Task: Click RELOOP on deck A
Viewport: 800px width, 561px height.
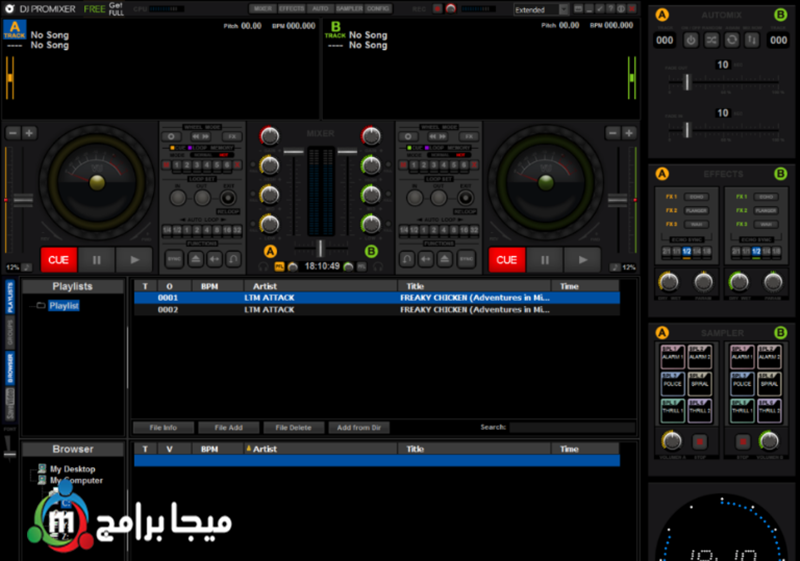Action: tap(228, 211)
